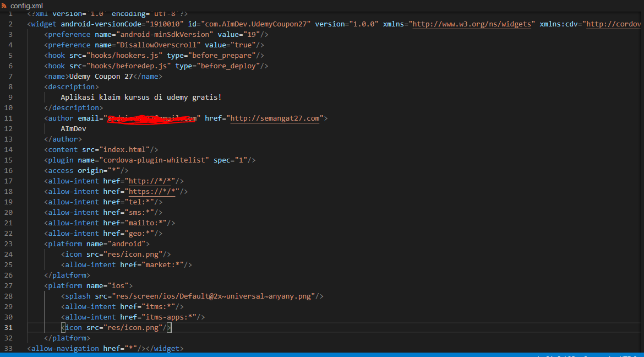Click the blue status bar at the bottom
644x357 pixels.
[322, 355]
